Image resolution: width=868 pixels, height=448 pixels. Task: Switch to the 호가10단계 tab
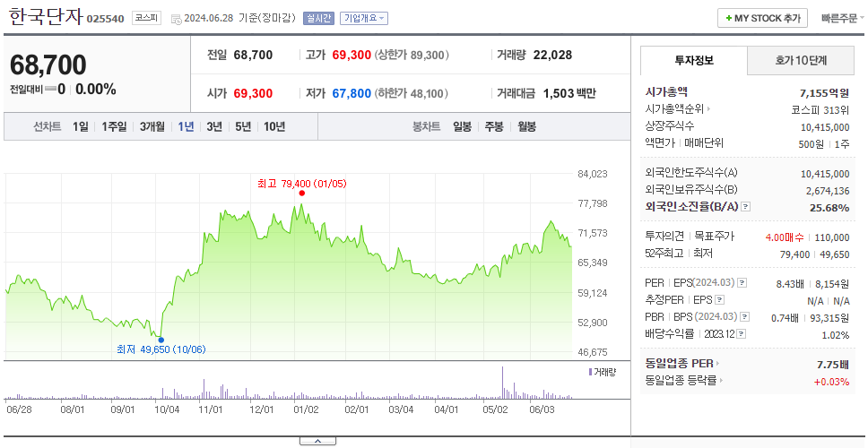point(801,61)
